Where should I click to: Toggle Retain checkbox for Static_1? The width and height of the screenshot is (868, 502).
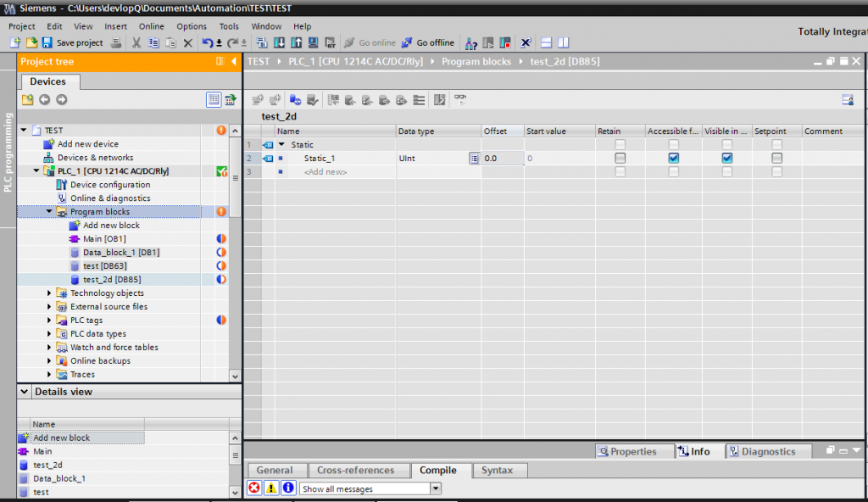(x=620, y=159)
